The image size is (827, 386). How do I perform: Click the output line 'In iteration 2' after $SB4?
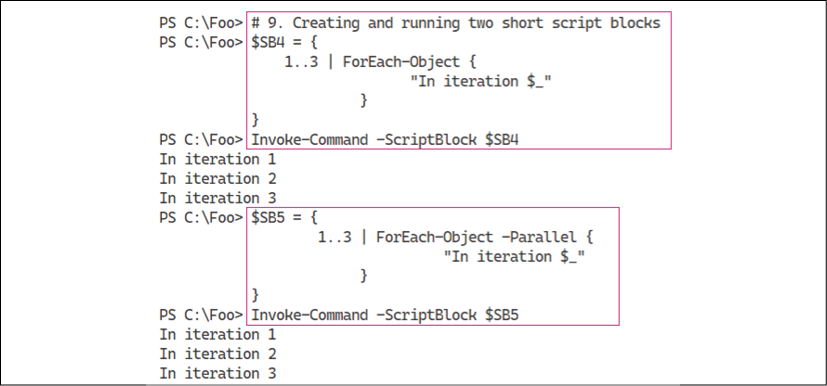(218, 179)
